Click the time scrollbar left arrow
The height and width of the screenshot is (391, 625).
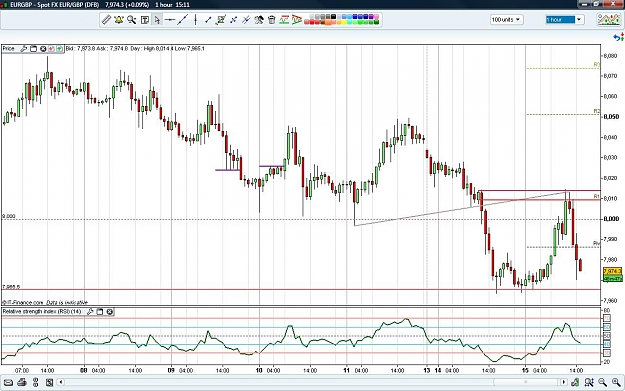click(x=61, y=383)
